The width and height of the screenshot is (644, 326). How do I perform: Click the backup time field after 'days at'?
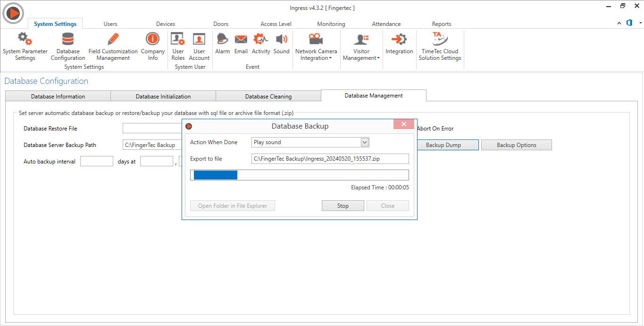[x=157, y=162]
